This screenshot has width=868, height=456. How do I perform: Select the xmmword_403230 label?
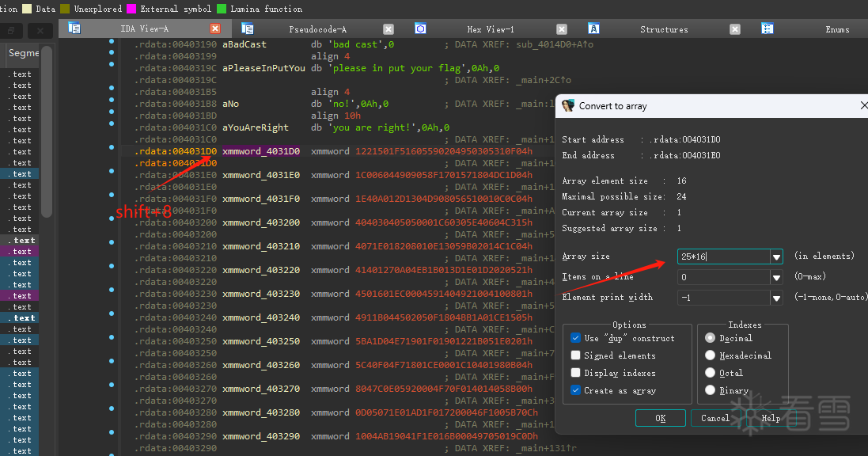pyautogui.click(x=261, y=294)
